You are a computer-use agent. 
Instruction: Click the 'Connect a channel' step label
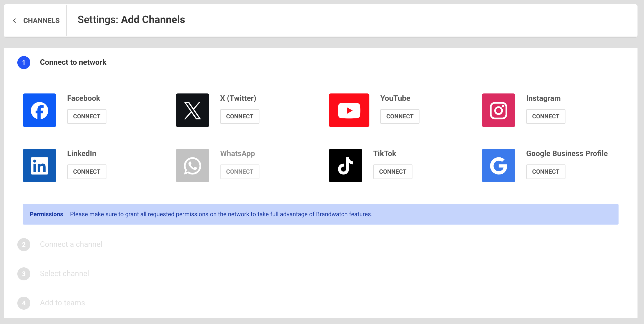coord(71,244)
